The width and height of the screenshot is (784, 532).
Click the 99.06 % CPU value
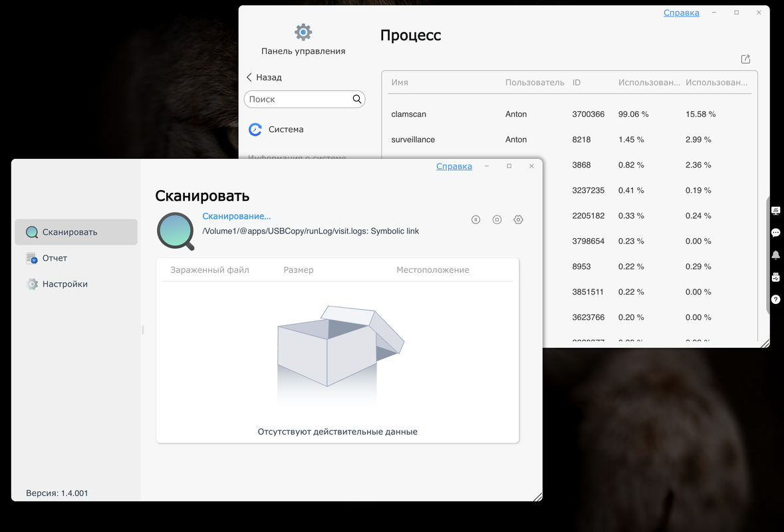(633, 114)
